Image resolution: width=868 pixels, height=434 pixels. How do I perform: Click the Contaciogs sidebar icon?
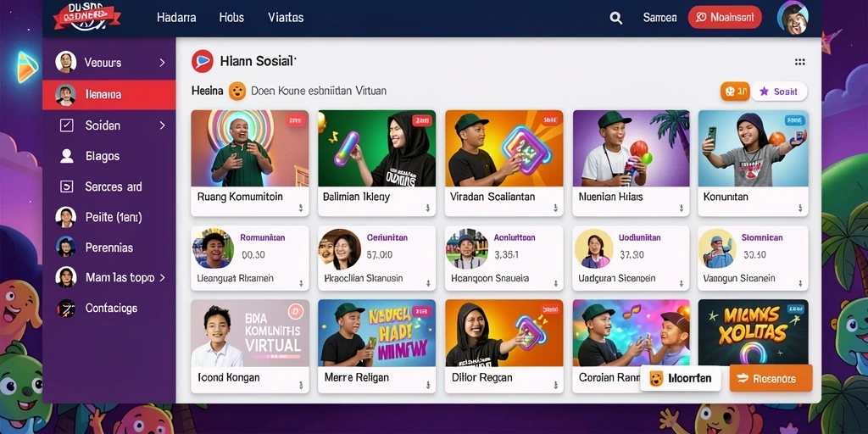(x=66, y=308)
